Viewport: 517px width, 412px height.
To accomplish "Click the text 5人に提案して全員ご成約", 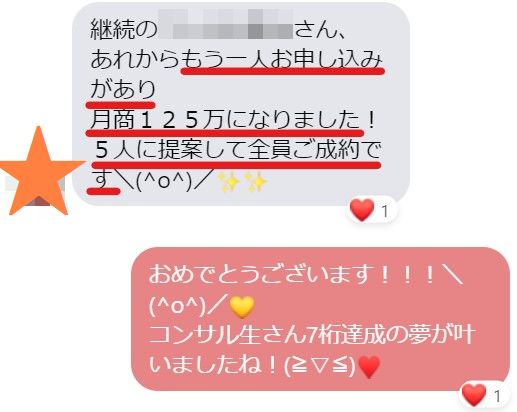I will (227, 150).
